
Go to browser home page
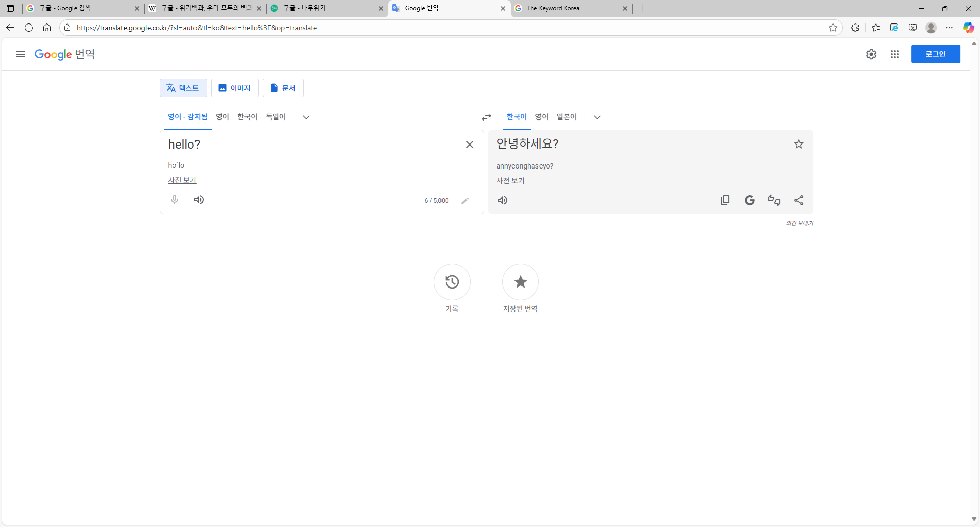47,28
